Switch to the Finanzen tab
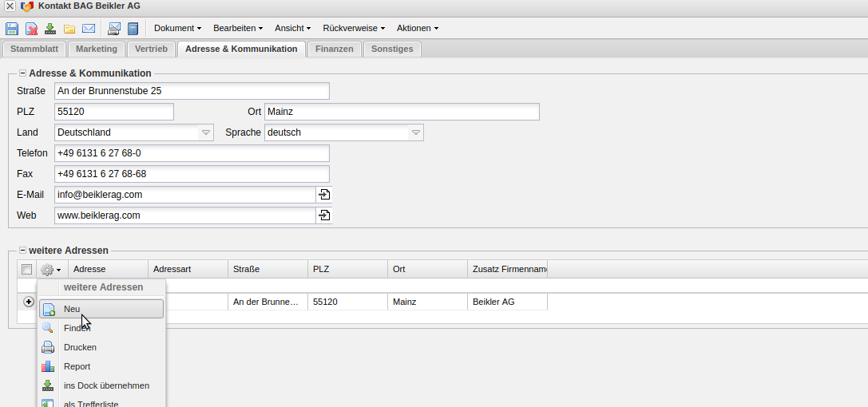 pos(334,49)
